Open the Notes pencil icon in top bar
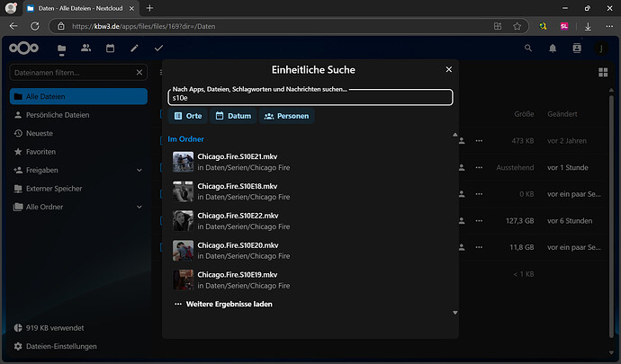 pyautogui.click(x=134, y=48)
